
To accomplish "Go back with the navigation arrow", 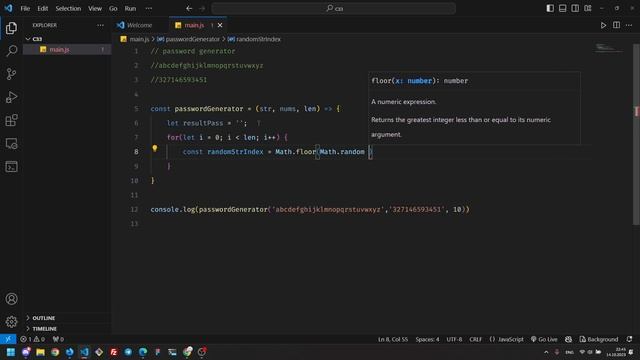I will coord(189,8).
